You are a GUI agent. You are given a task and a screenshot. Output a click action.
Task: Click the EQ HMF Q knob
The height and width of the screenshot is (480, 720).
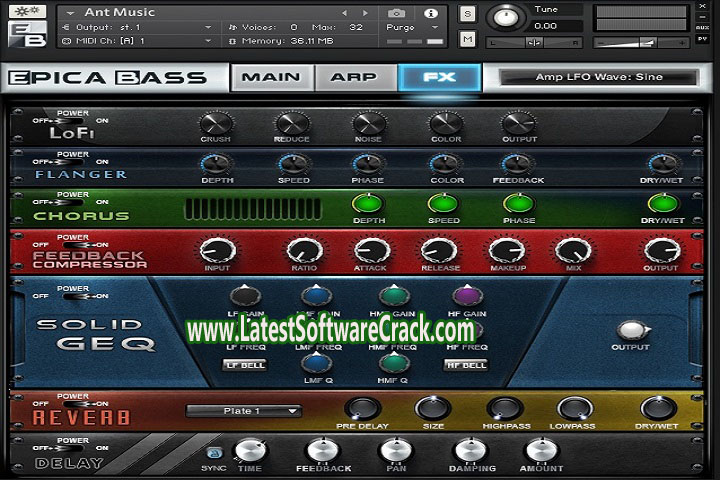[394, 363]
